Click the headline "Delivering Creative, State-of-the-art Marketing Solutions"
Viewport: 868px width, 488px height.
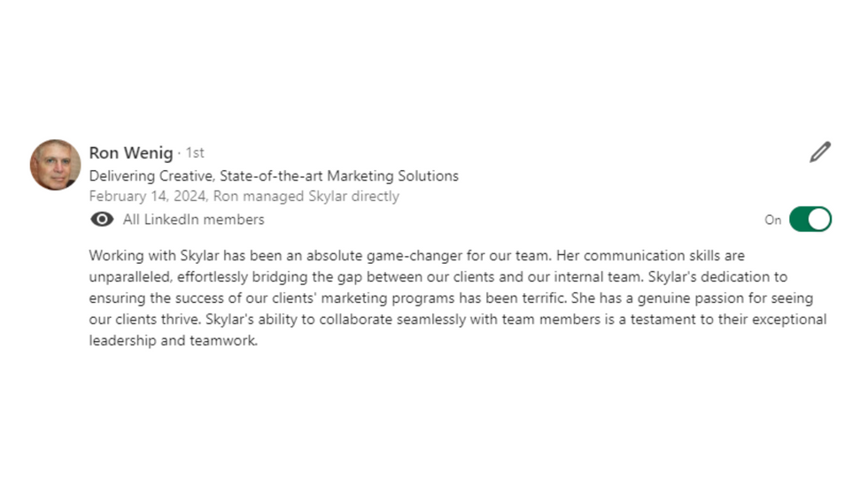[x=274, y=175]
